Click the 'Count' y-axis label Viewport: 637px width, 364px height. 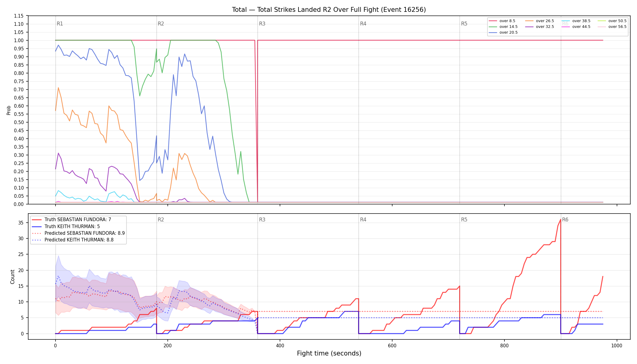point(12,277)
